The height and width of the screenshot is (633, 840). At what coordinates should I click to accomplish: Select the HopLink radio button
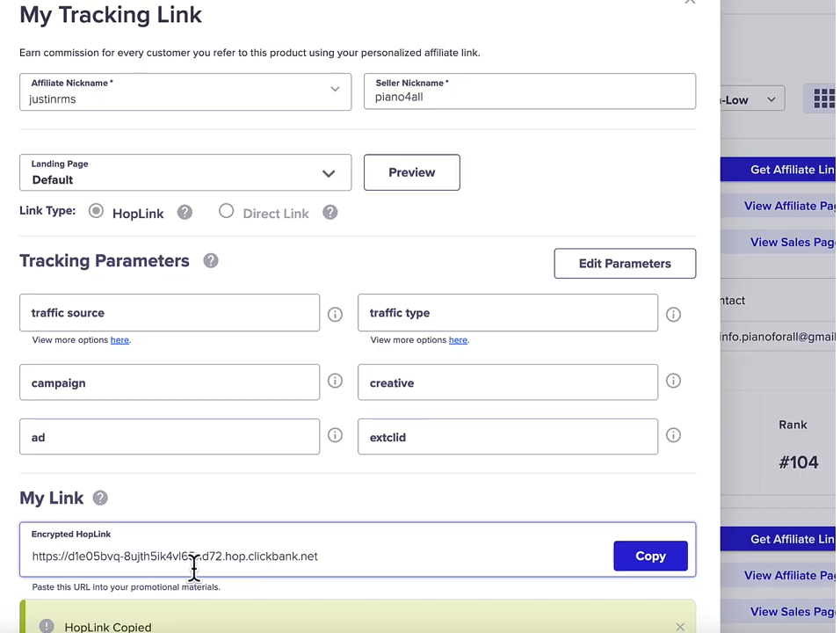point(96,211)
